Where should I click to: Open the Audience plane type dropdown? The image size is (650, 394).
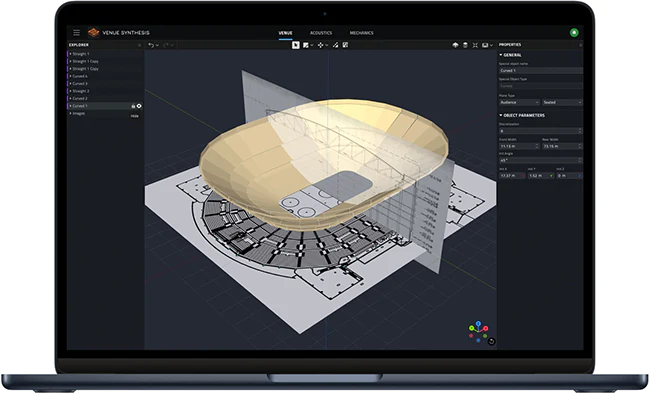click(519, 102)
